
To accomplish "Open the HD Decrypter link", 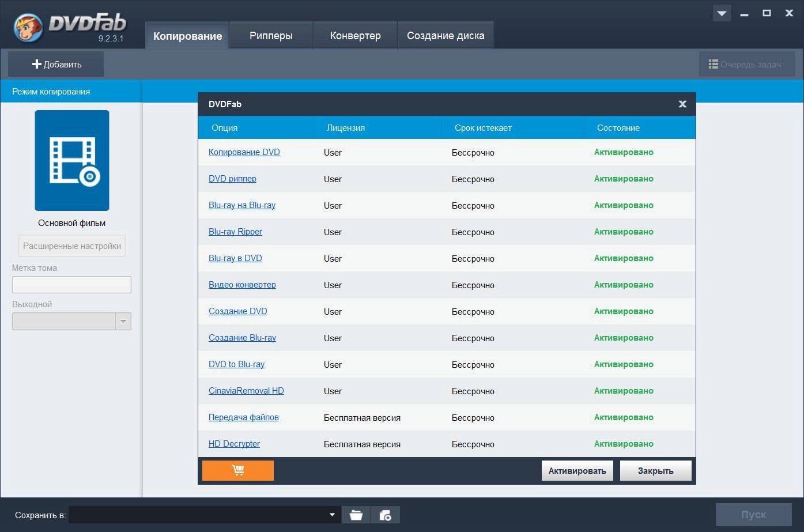I will [234, 444].
